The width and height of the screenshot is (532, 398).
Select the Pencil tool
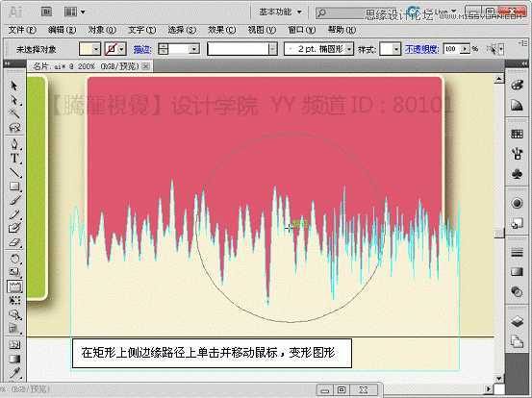click(x=14, y=214)
